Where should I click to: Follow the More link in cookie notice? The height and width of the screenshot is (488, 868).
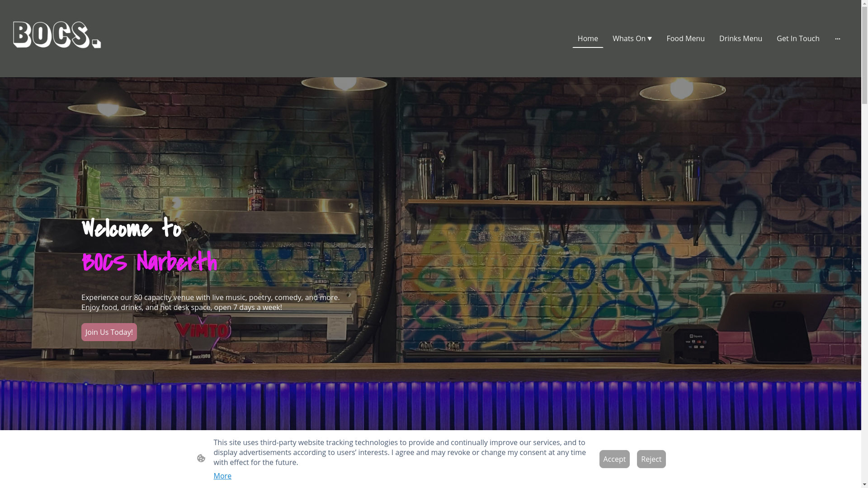[222, 476]
